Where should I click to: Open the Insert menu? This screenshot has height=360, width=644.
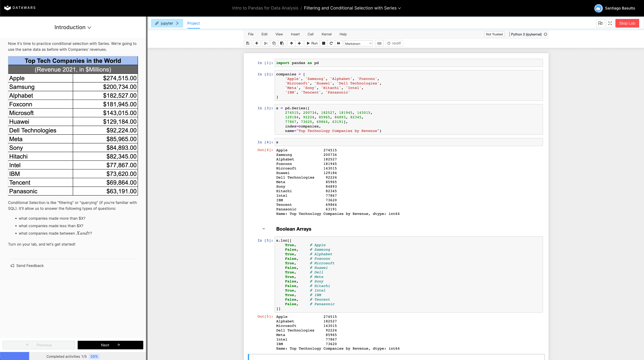(x=295, y=34)
